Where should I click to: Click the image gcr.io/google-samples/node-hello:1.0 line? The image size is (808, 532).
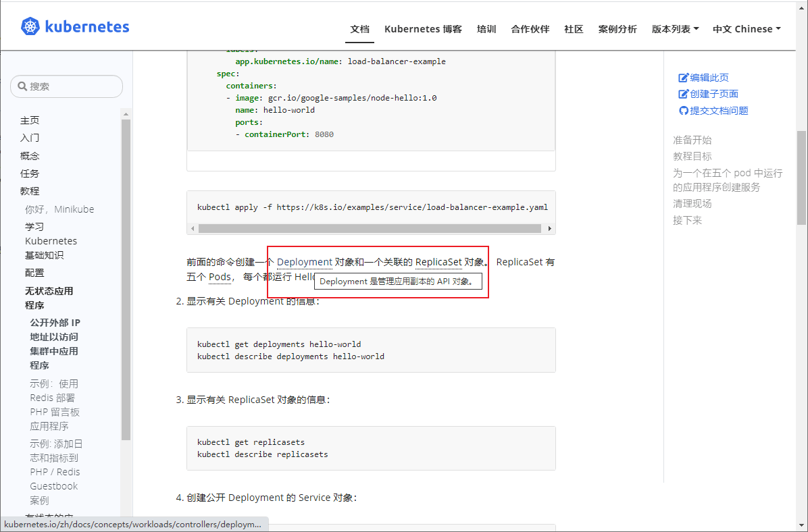(331, 98)
